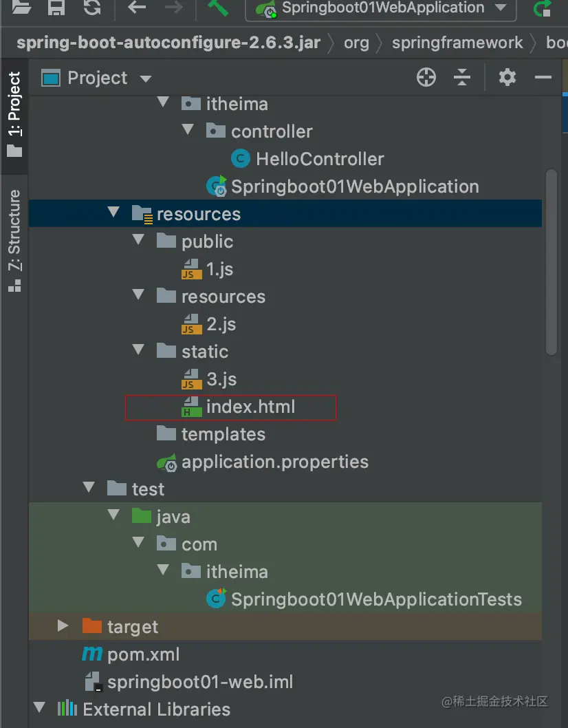Click the Collapse All icon in the Project panel
The image size is (568, 728).
[461, 77]
